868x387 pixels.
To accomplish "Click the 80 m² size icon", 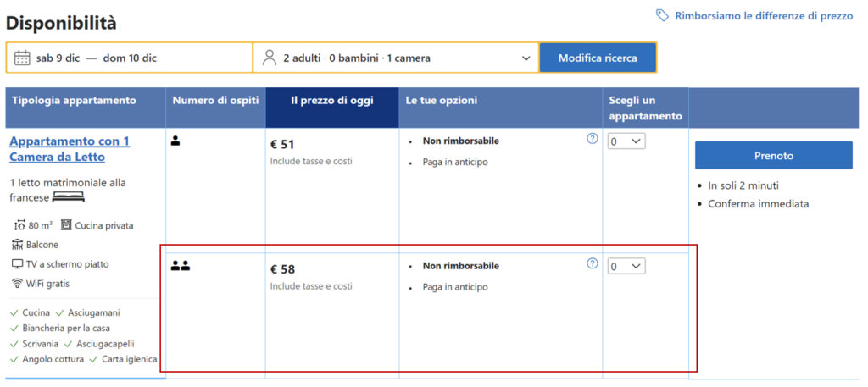I will [20, 225].
